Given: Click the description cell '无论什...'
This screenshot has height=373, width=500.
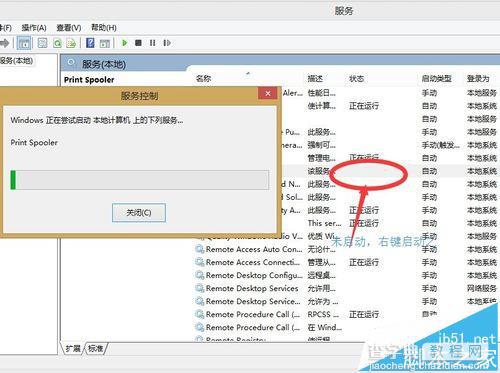Looking at the screenshot, I should (321, 249).
